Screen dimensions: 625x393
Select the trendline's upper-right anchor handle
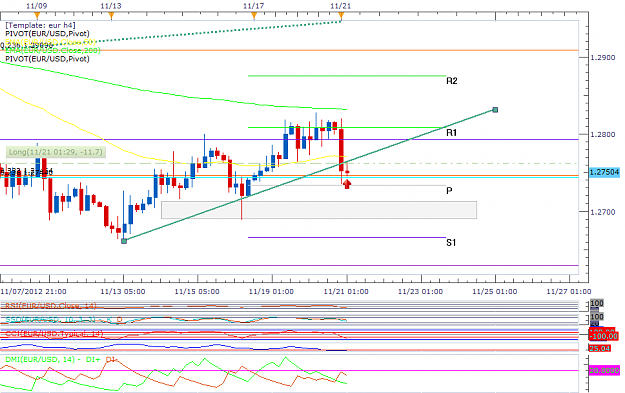[x=495, y=110]
